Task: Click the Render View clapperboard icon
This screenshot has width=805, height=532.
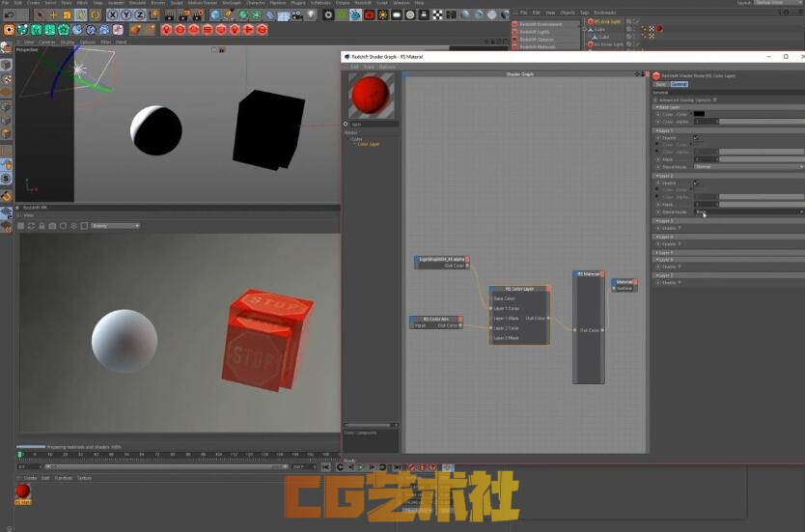Action: 170,14
